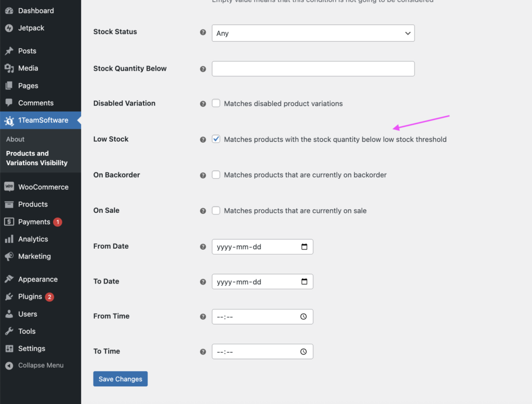Click the help icon beside Stock Status
This screenshot has width=532, height=404.
pos(203,32)
